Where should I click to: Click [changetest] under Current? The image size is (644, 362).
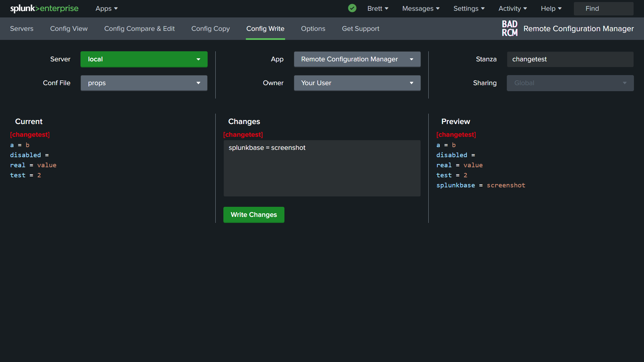[30, 134]
